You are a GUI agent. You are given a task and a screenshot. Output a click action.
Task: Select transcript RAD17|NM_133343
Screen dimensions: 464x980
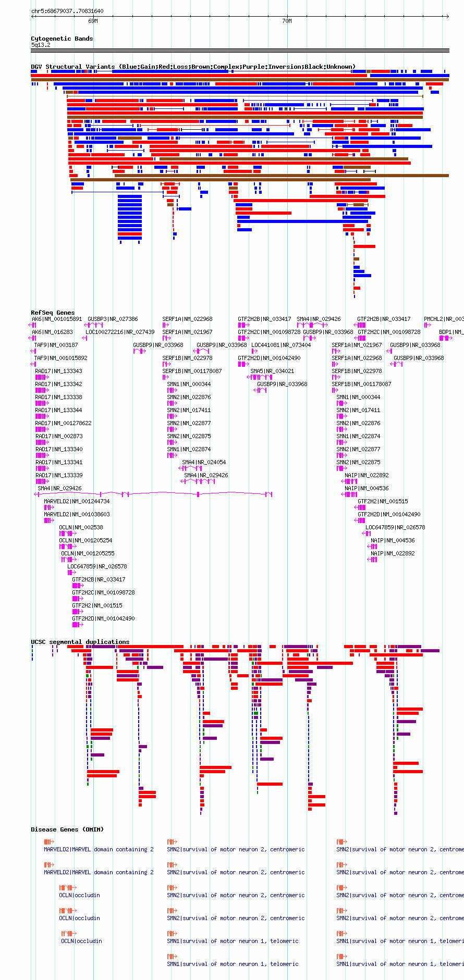pyautogui.click(x=59, y=371)
